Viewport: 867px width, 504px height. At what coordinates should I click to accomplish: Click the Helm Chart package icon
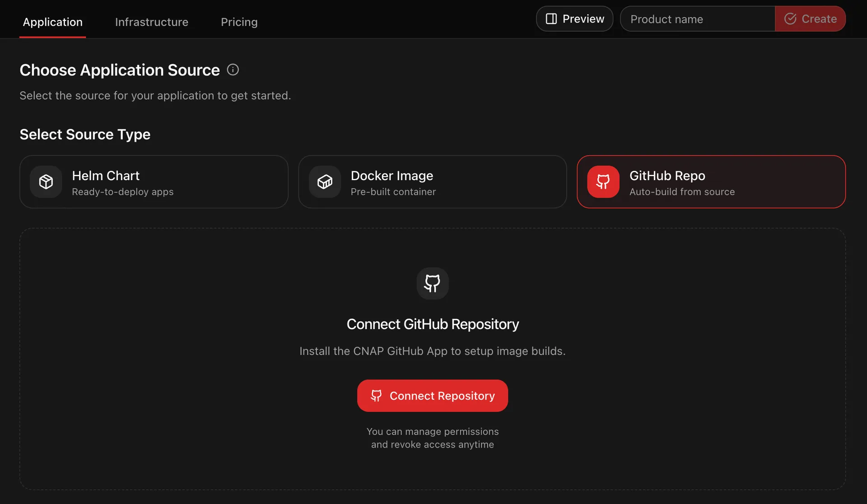[46, 182]
